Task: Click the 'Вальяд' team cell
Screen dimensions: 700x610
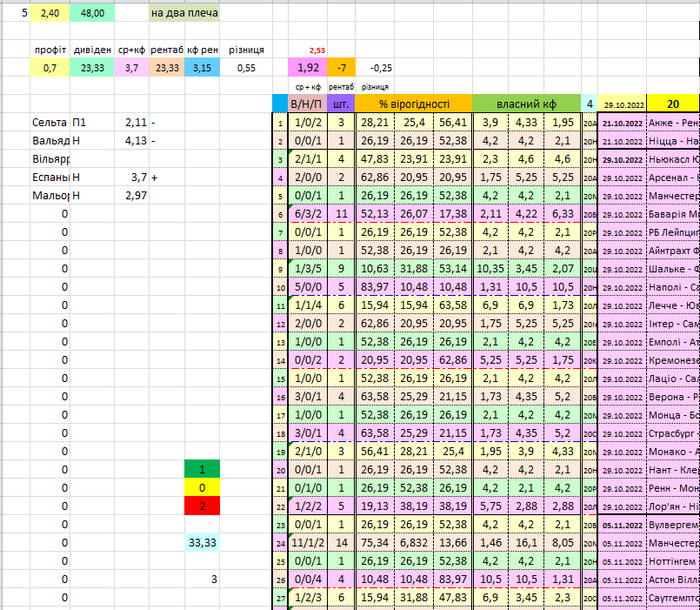Action: [x=50, y=141]
